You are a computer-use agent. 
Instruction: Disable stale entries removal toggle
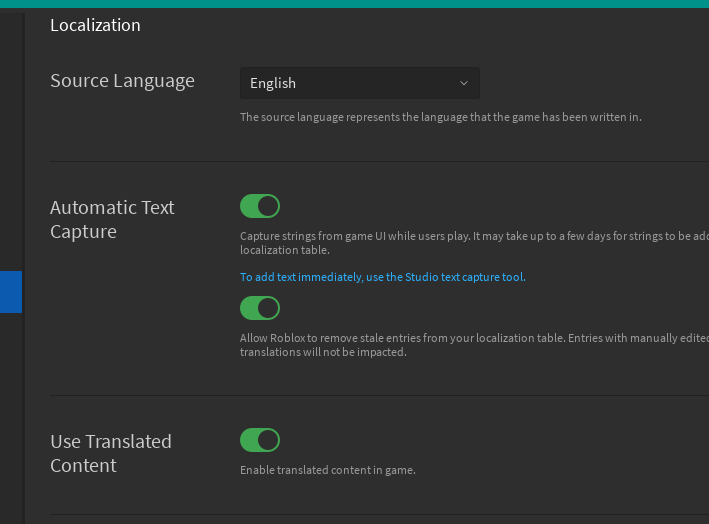(260, 308)
